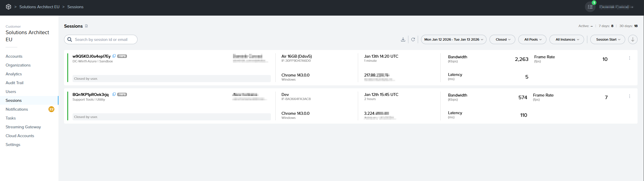Open the Session Start sort dropdown
Image resolution: width=644 pixels, height=181 pixels.
(608, 39)
